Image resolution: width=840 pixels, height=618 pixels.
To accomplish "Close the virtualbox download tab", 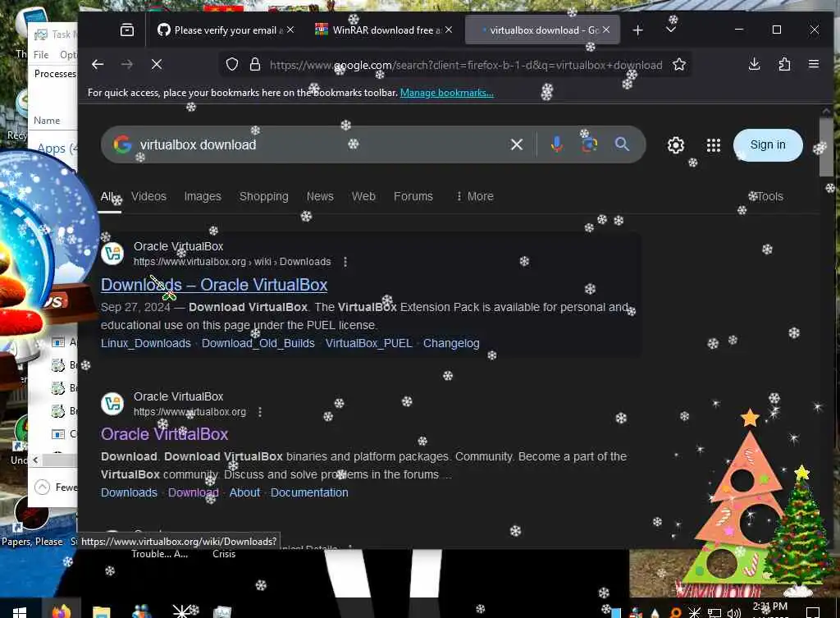I will point(606,30).
